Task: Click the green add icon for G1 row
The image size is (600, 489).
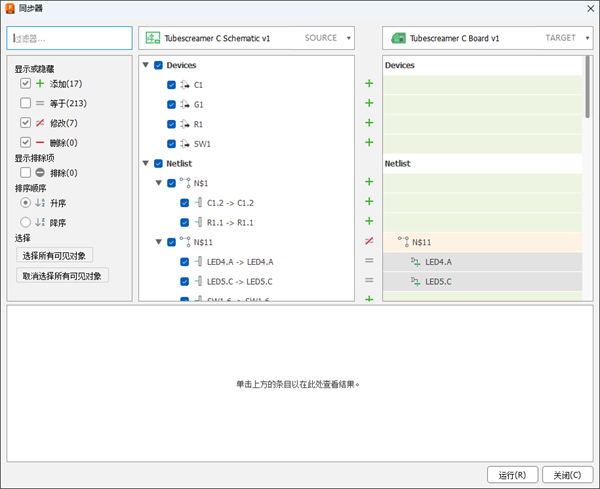Action: (369, 103)
